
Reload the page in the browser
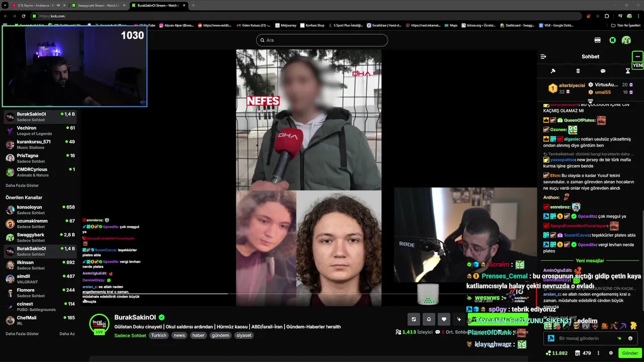(23, 16)
